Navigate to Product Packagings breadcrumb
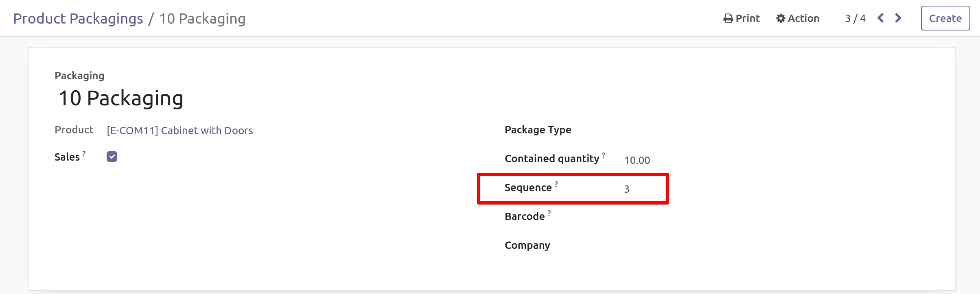The width and height of the screenshot is (980, 294). [x=78, y=19]
